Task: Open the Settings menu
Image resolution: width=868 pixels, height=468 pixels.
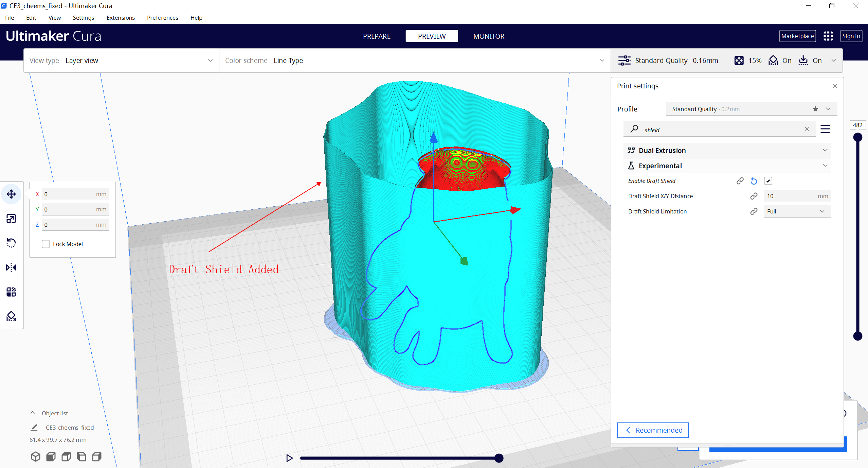Action: click(84, 18)
